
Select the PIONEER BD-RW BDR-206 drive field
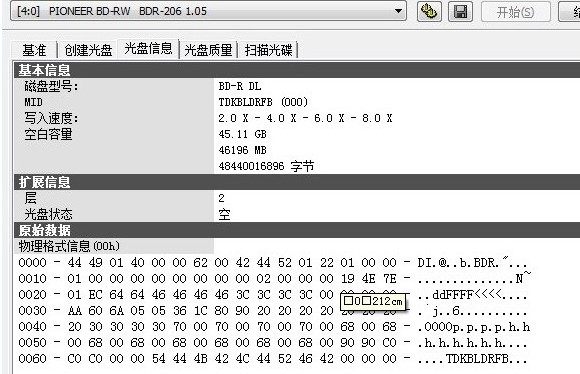[208, 11]
